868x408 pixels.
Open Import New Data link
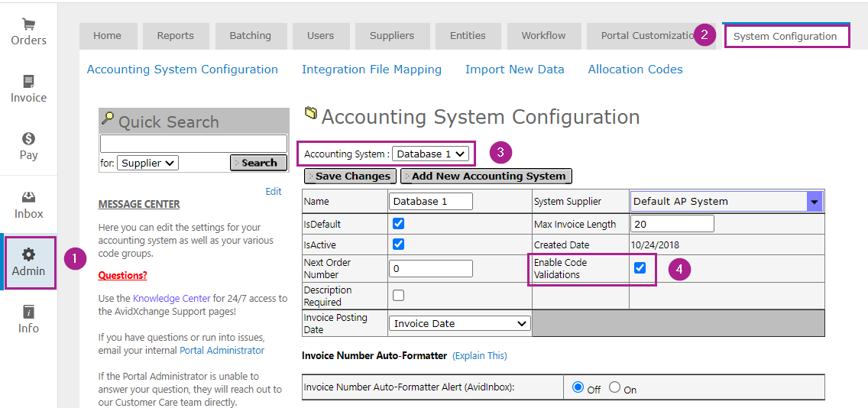tap(515, 70)
